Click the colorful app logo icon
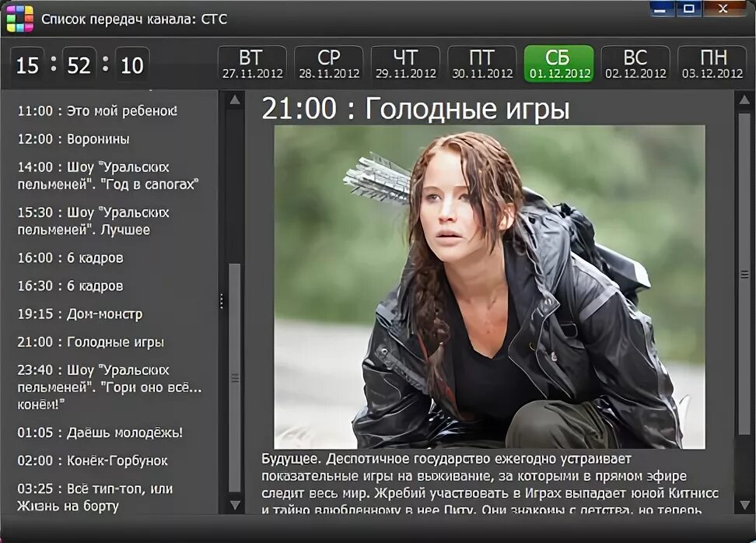 click(x=19, y=19)
